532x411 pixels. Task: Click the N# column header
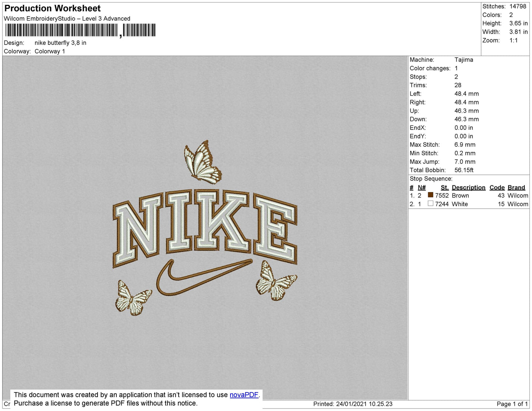[x=422, y=187]
